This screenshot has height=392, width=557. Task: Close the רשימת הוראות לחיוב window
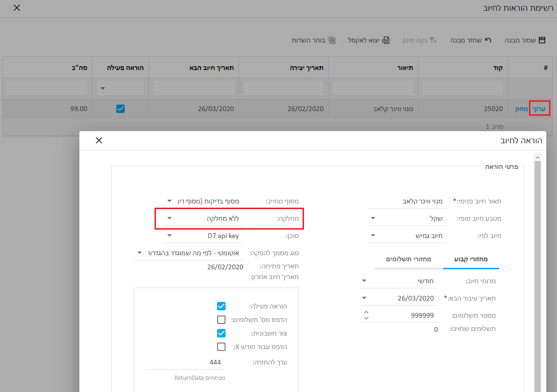(x=17, y=8)
